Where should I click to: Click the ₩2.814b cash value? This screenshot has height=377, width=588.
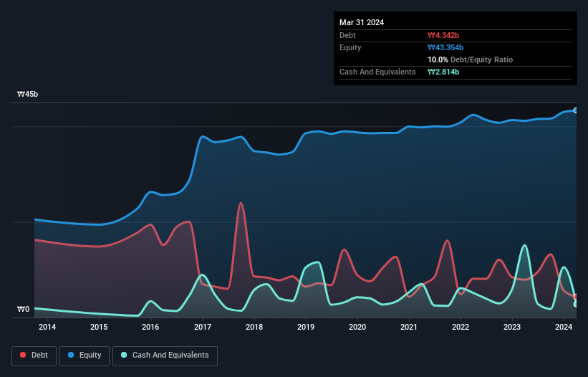coord(443,72)
